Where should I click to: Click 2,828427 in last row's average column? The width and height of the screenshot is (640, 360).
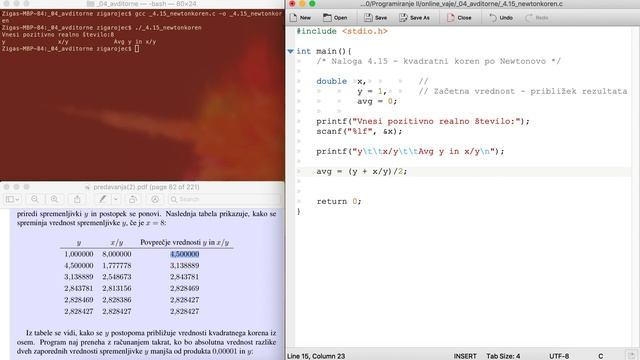184,311
